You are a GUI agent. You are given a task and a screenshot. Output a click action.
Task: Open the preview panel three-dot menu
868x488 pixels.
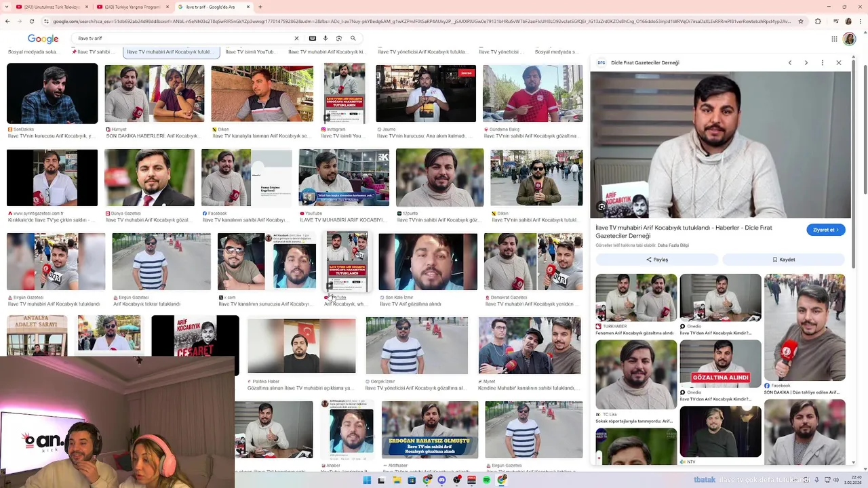click(x=823, y=62)
